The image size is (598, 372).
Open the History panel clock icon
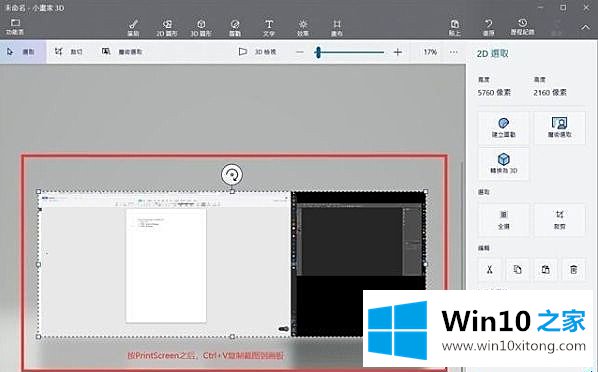point(522,27)
